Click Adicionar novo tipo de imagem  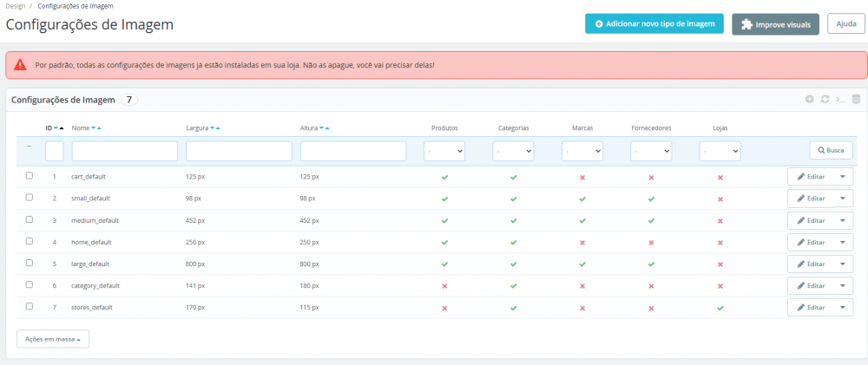pyautogui.click(x=654, y=23)
